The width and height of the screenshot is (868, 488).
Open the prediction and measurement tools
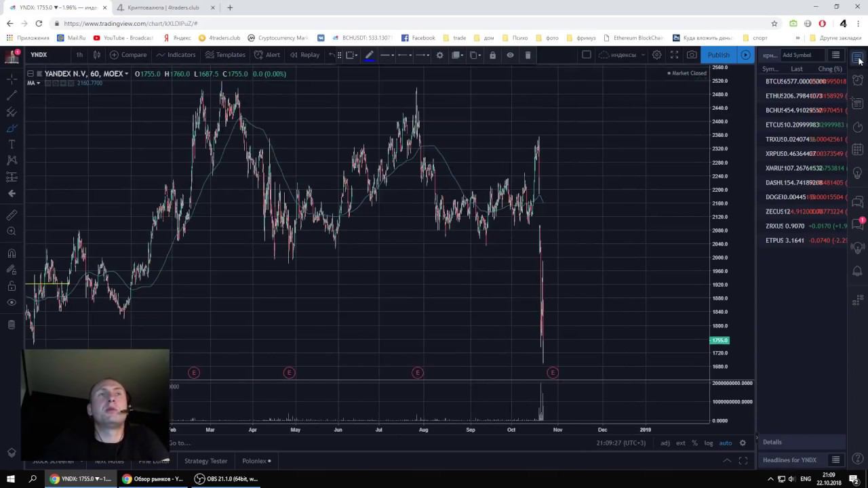click(12, 177)
